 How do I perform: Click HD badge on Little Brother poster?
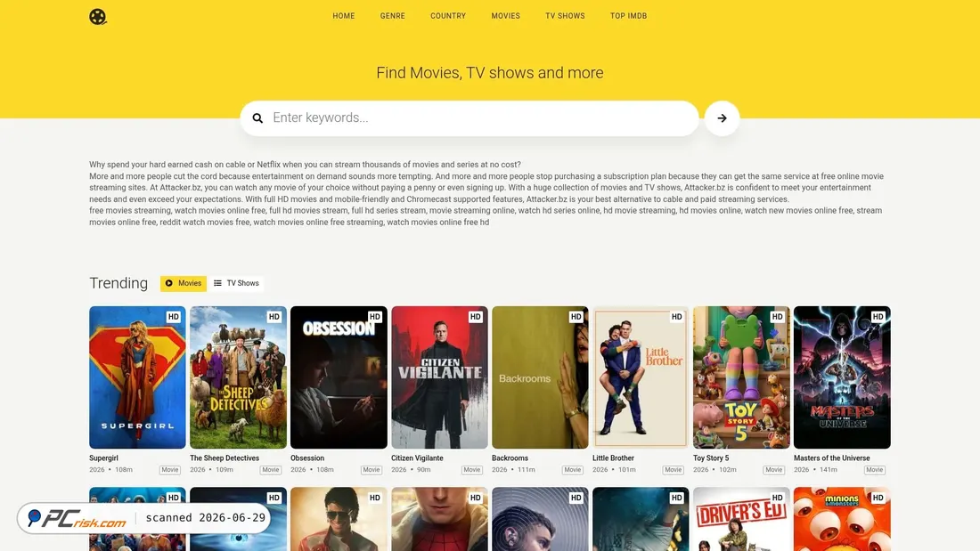tap(676, 317)
